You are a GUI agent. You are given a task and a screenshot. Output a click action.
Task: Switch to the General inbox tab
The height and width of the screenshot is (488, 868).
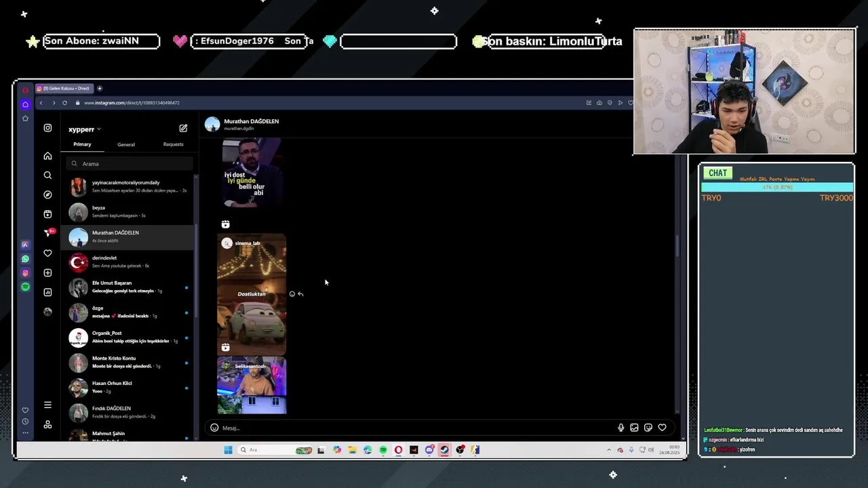tap(126, 144)
